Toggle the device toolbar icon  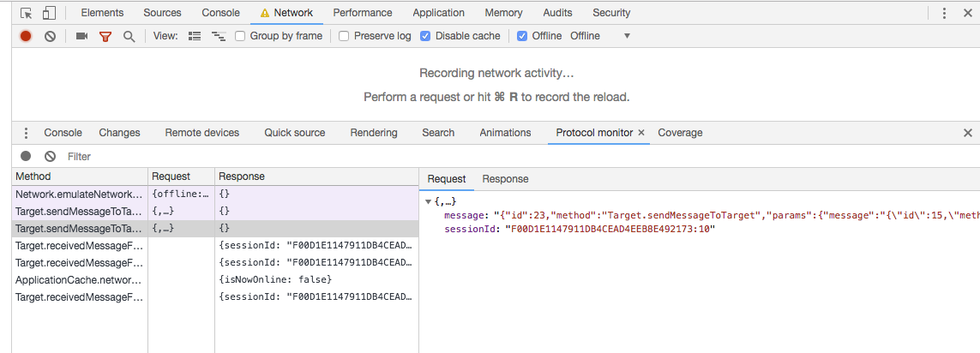tap(49, 13)
